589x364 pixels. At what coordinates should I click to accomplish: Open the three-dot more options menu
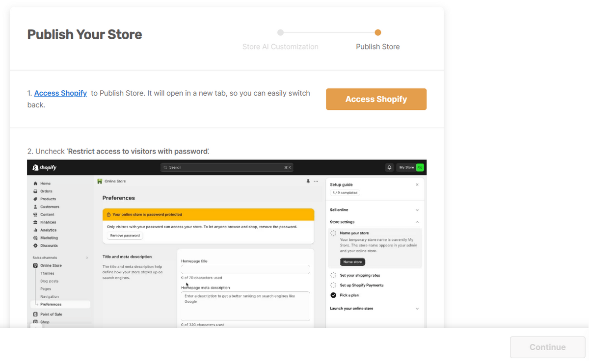pos(316,181)
